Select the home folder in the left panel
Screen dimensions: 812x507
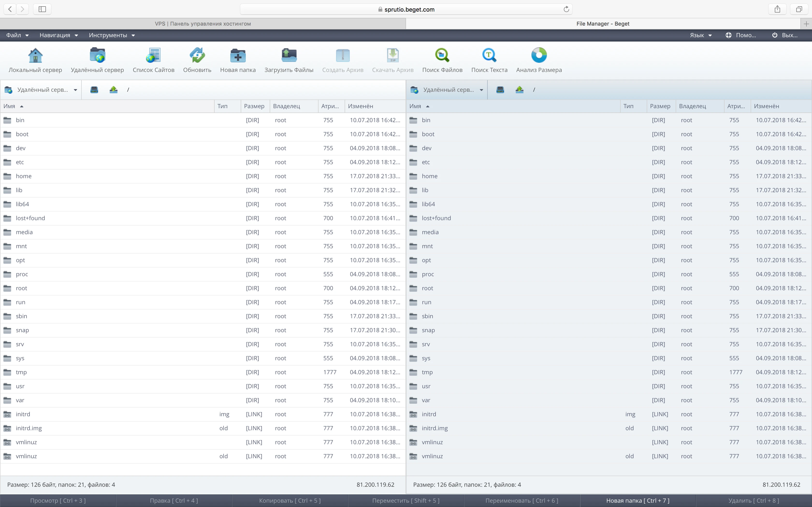pyautogui.click(x=23, y=176)
